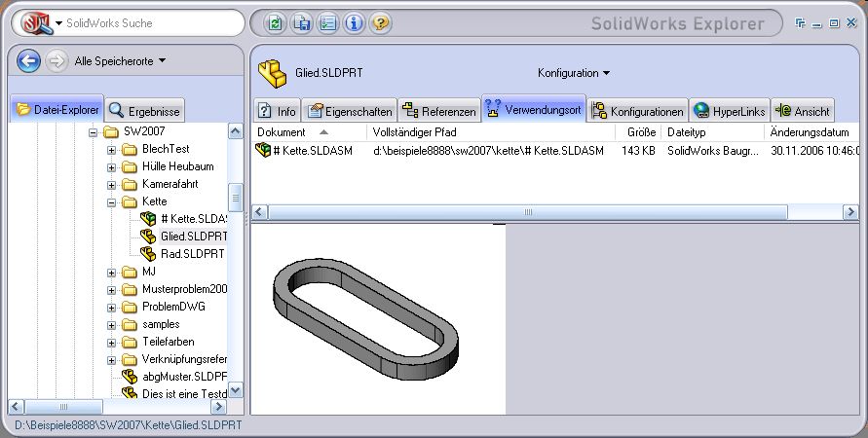Click the list horizontal scroll left arrow
The height and width of the screenshot is (438, 868).
260,212
